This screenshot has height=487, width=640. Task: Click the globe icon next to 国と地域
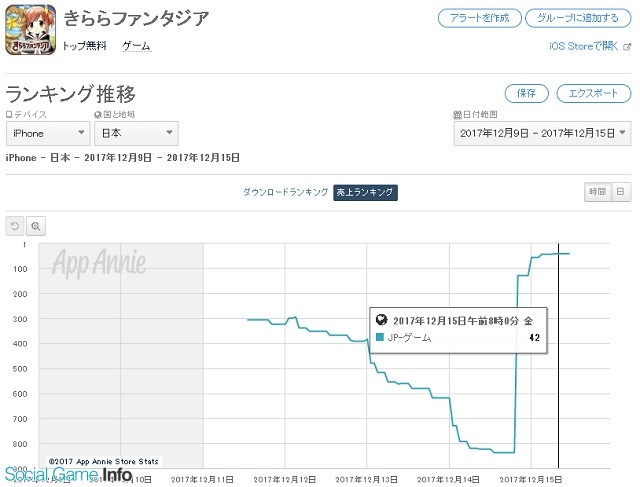click(x=98, y=115)
